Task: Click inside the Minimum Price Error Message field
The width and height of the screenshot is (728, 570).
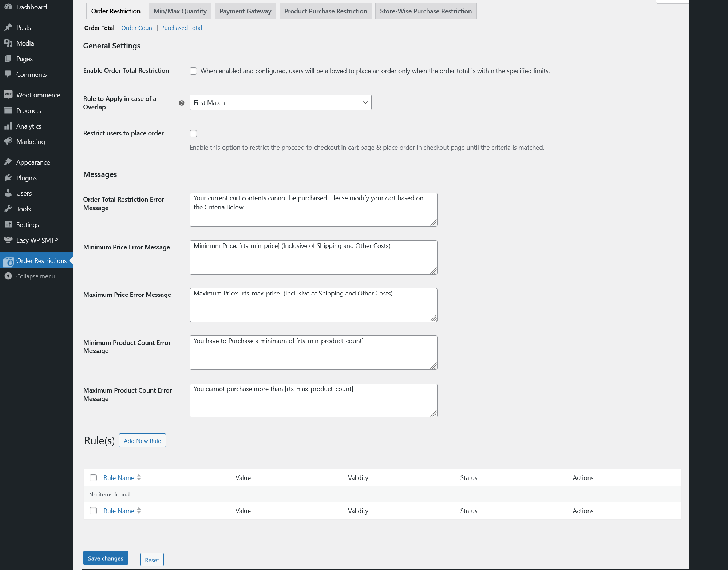Action: tap(313, 257)
